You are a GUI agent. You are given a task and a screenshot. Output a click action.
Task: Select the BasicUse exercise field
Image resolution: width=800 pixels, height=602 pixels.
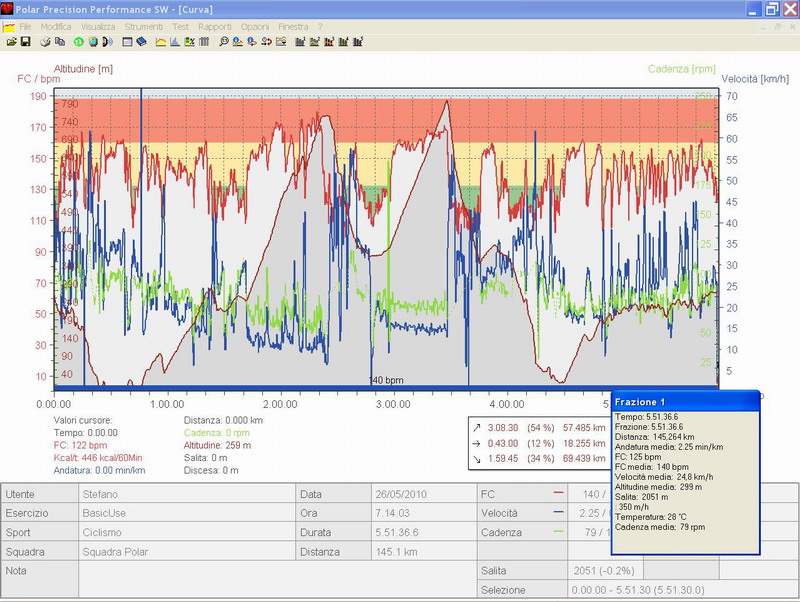[x=187, y=513]
